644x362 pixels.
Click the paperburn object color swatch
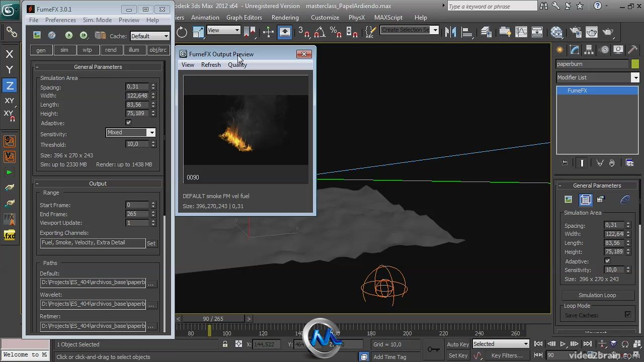[x=635, y=64]
